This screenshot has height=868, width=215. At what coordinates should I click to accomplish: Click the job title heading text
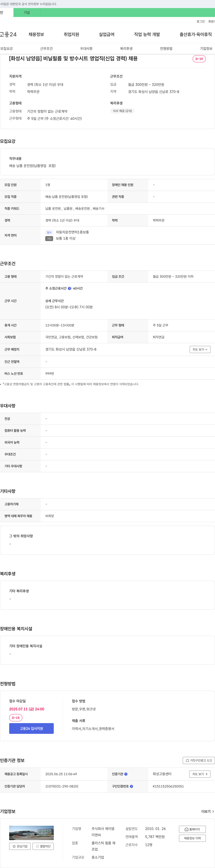point(73,58)
